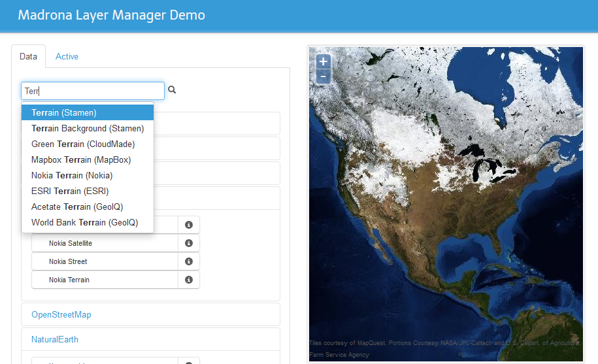Expand the OpenStreetMap group
The height and width of the screenshot is (364, 598).
point(61,314)
